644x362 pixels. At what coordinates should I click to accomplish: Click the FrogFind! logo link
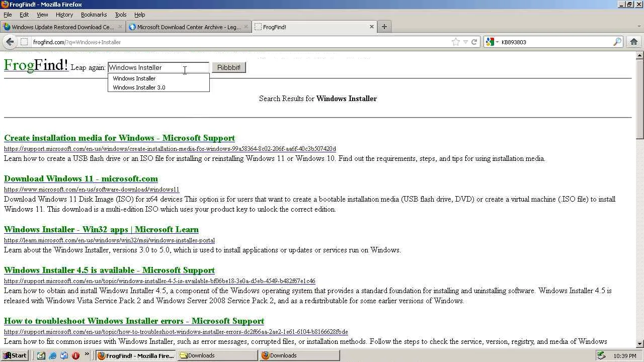click(36, 65)
